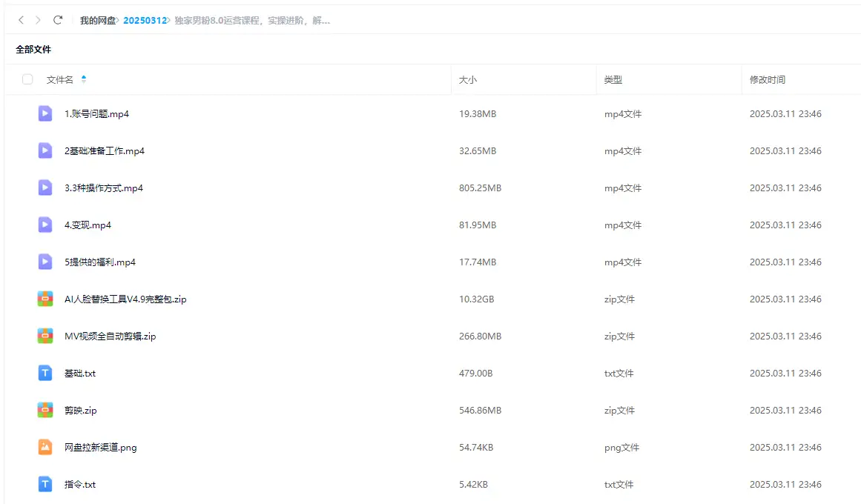The height and width of the screenshot is (504, 861).
Task: Go to 我的网盘 in breadcrumb
Action: click(97, 21)
